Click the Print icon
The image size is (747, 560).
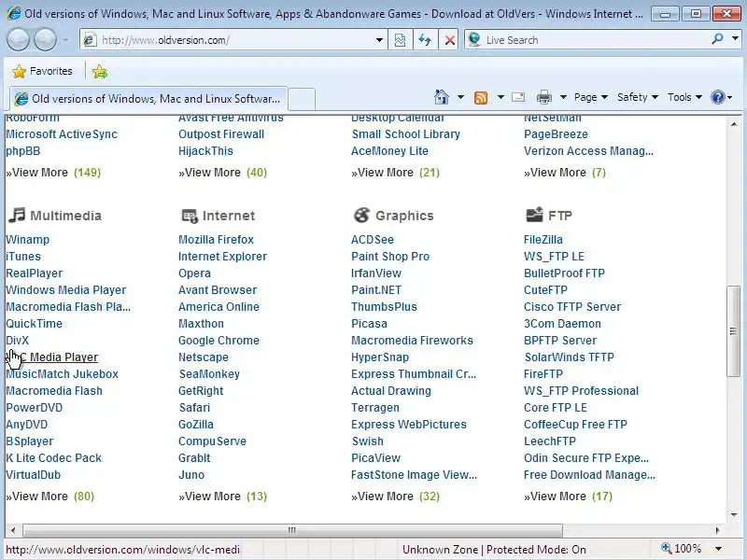[544, 98]
